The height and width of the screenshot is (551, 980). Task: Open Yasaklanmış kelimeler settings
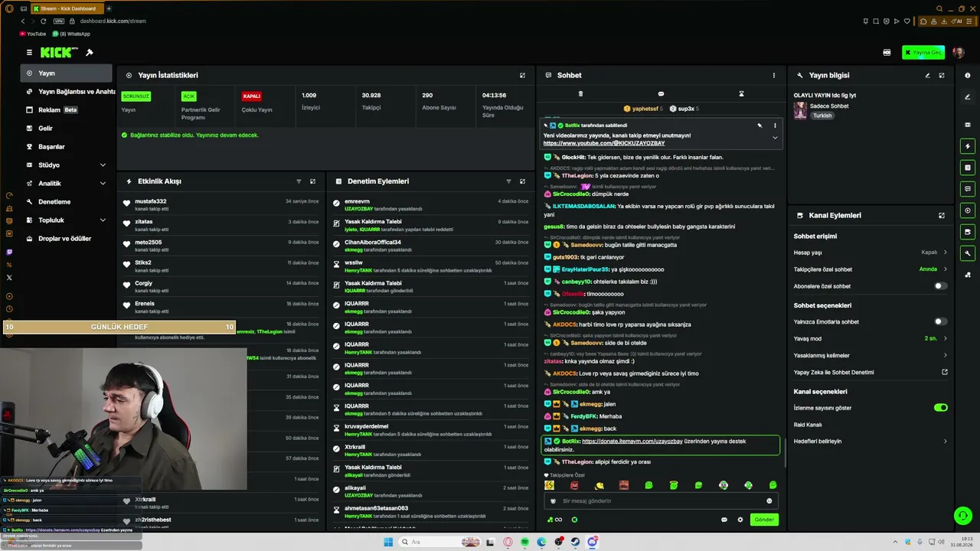pyautogui.click(x=871, y=356)
